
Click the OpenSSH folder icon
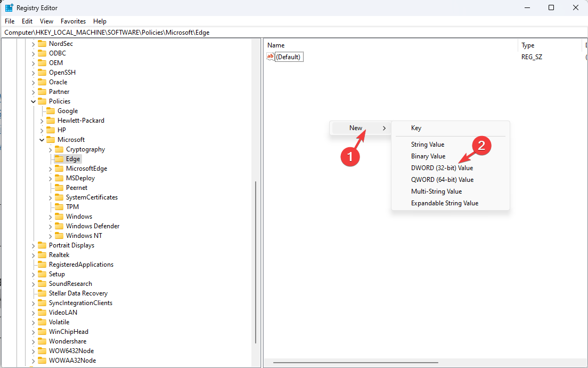click(42, 72)
